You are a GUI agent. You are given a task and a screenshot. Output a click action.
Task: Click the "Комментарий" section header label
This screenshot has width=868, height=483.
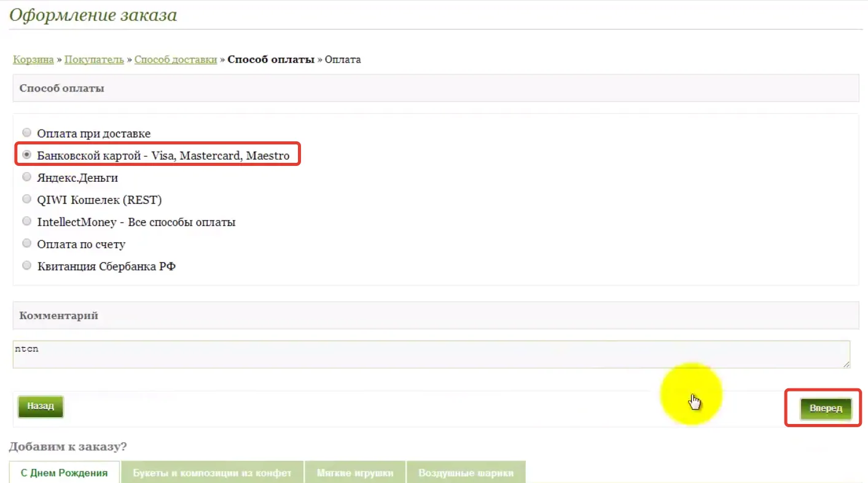click(x=58, y=315)
